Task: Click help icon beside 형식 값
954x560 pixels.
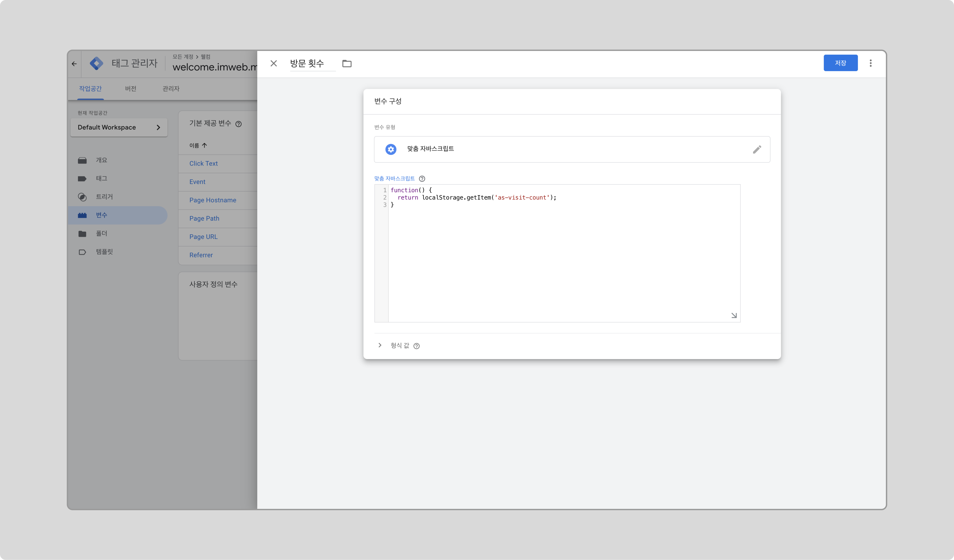Action: point(417,346)
